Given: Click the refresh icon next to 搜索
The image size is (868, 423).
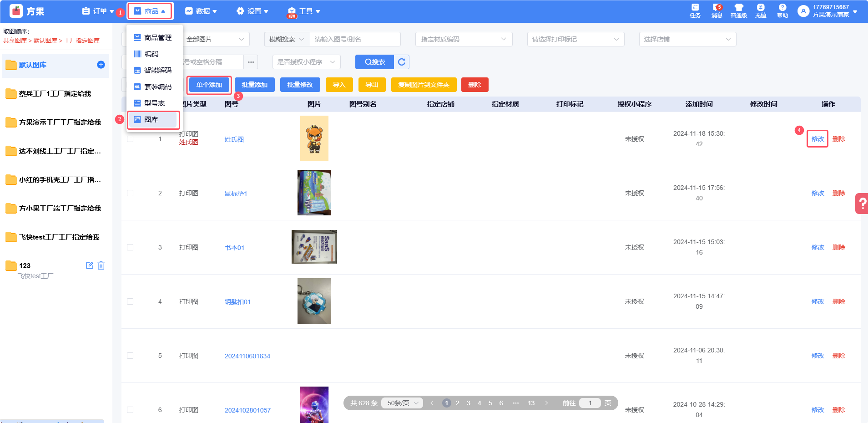Looking at the screenshot, I should click(402, 62).
